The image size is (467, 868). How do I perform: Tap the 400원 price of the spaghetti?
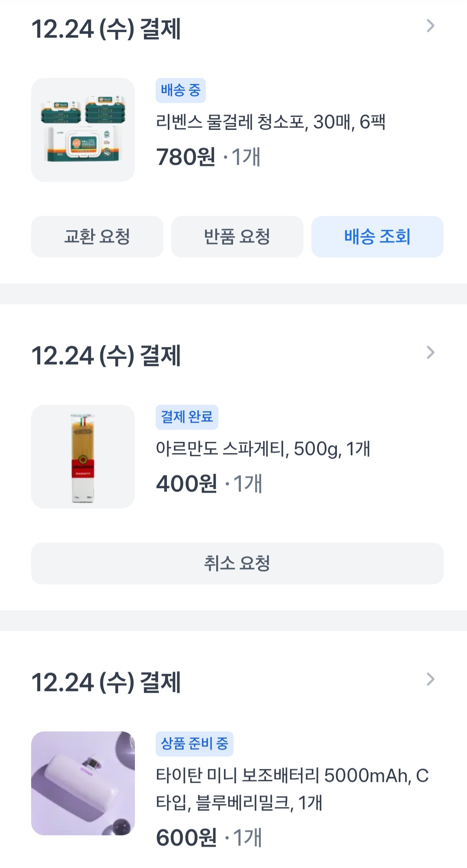(187, 483)
